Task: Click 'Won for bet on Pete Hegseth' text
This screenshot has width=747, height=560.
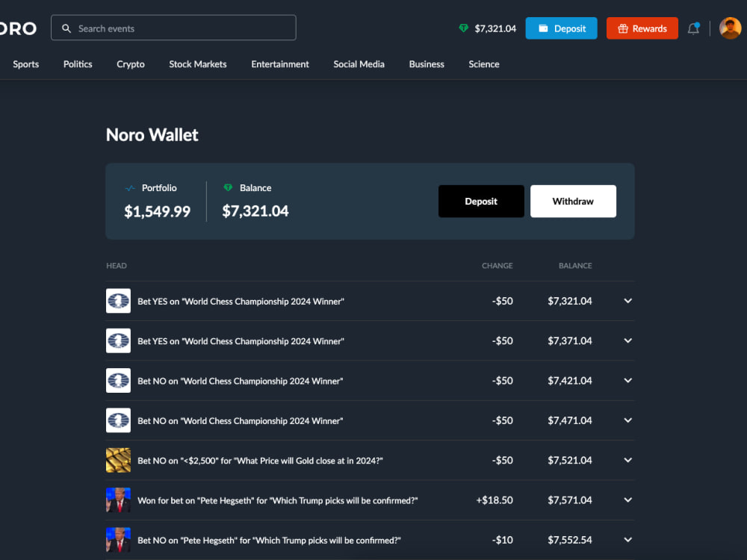Action: tap(278, 500)
